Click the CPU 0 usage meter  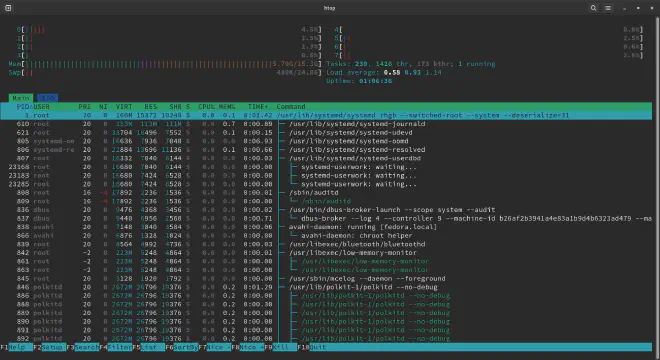click(x=169, y=29)
